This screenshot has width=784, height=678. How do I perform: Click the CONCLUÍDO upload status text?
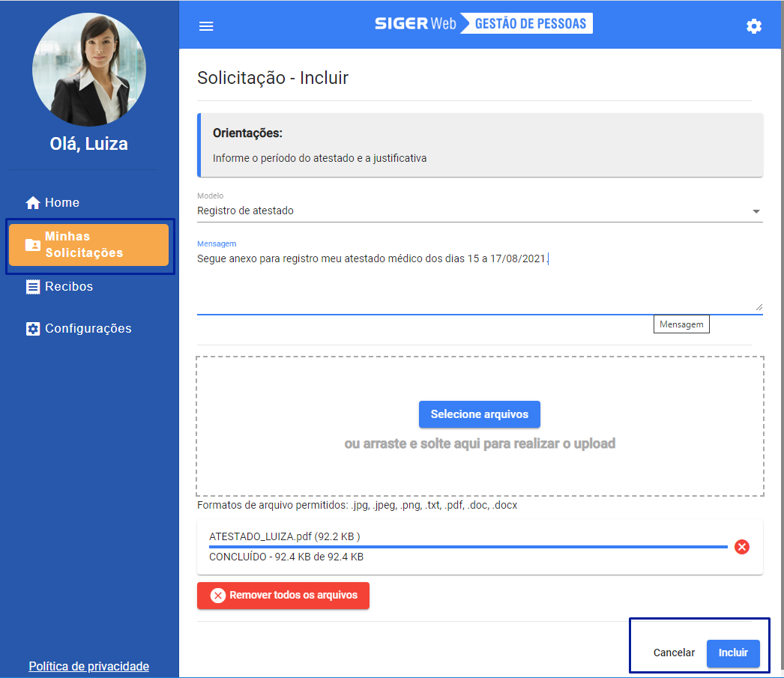click(x=286, y=557)
